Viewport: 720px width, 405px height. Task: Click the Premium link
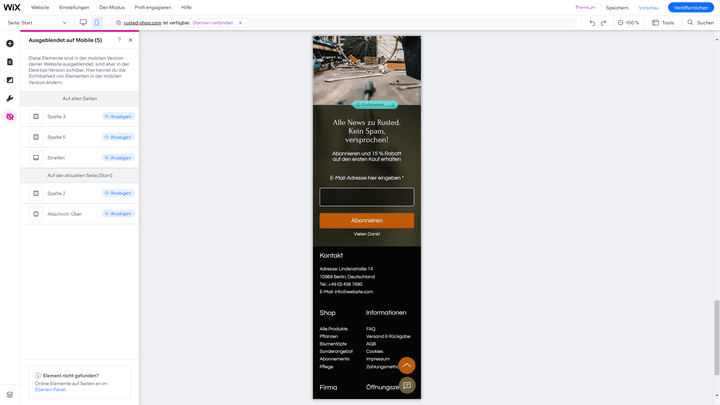585,7
